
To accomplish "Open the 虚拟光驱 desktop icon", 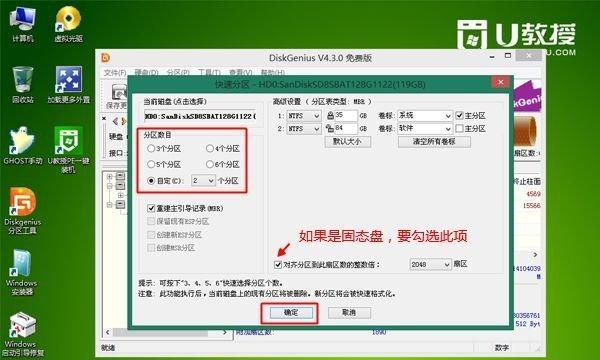I will coord(68,24).
